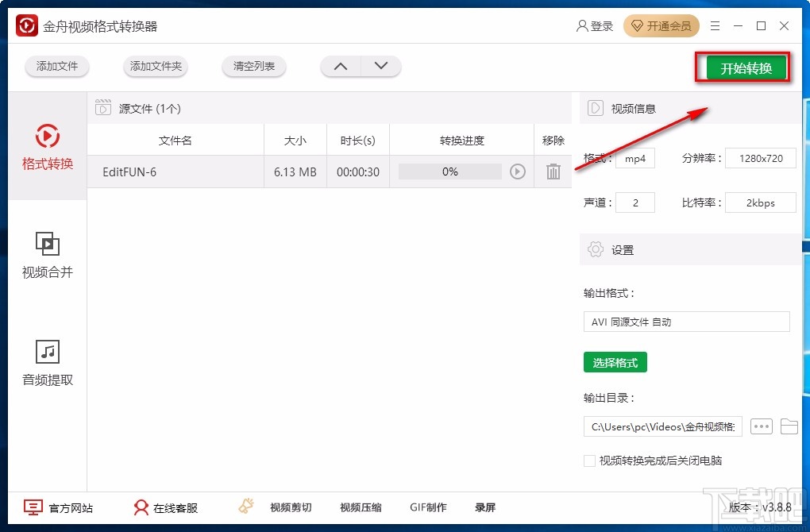Clear the file list with 清空列表

[253, 67]
